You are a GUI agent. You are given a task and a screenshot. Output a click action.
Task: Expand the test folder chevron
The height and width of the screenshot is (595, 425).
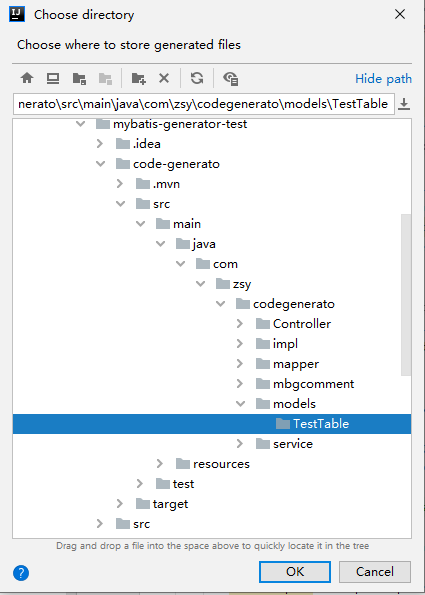pos(140,484)
